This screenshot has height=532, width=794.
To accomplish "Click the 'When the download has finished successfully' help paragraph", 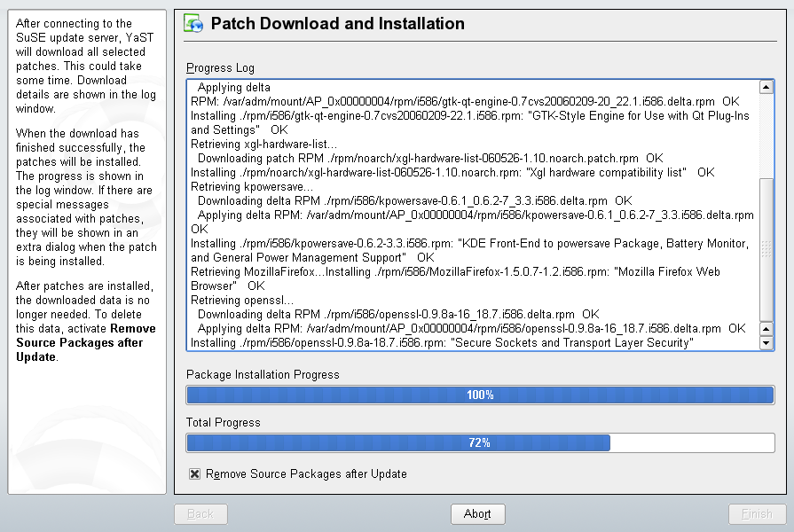I will [x=86, y=198].
